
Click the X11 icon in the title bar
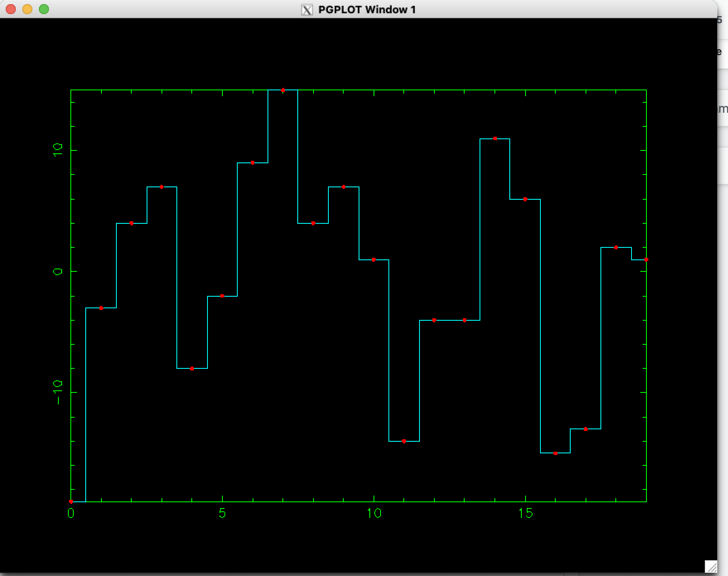pyautogui.click(x=307, y=10)
